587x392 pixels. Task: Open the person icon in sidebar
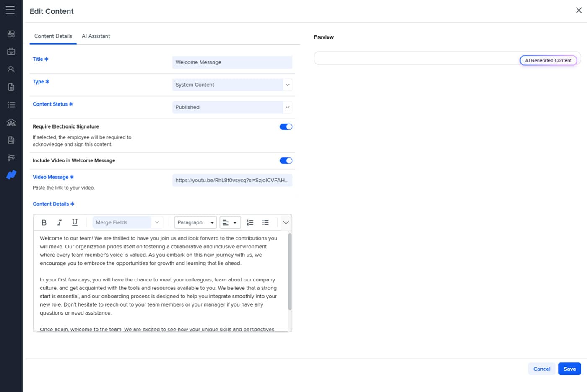pos(11,70)
